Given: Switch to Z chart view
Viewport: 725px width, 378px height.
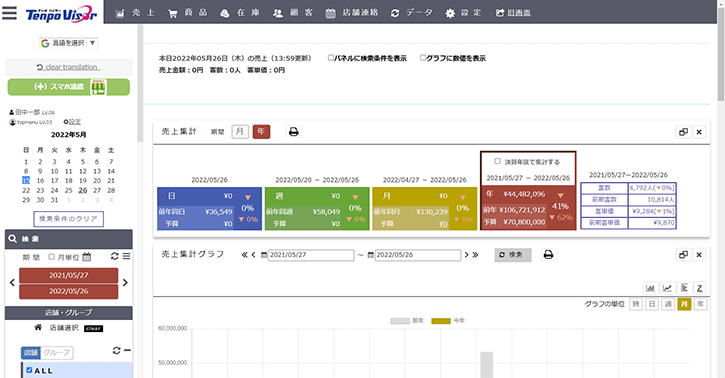Looking at the screenshot, I should click(x=700, y=288).
